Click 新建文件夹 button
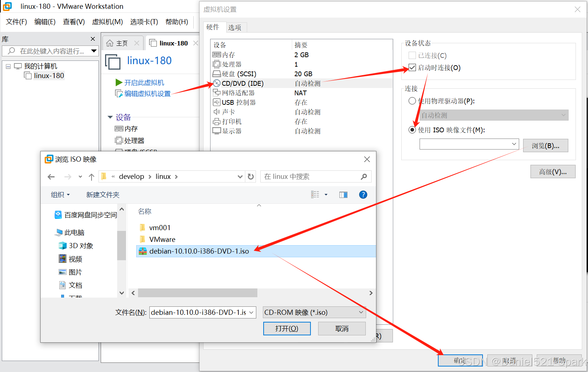This screenshot has height=372, width=588. (x=103, y=195)
